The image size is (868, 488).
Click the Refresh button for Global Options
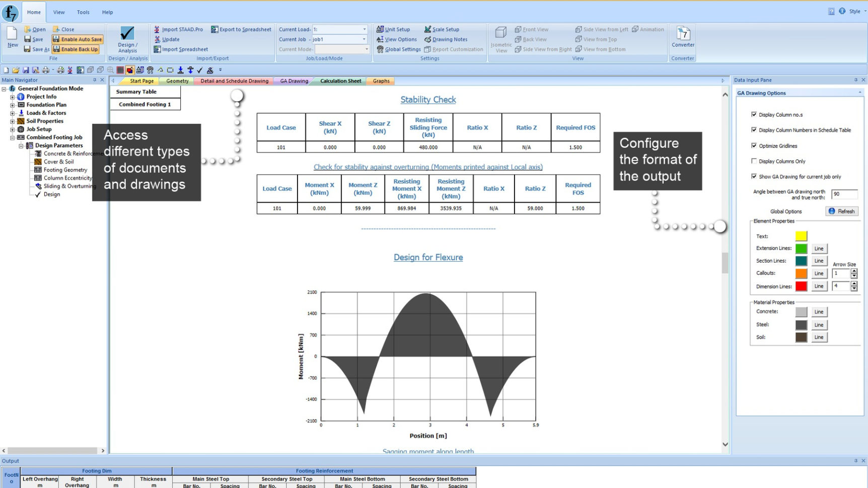842,211
